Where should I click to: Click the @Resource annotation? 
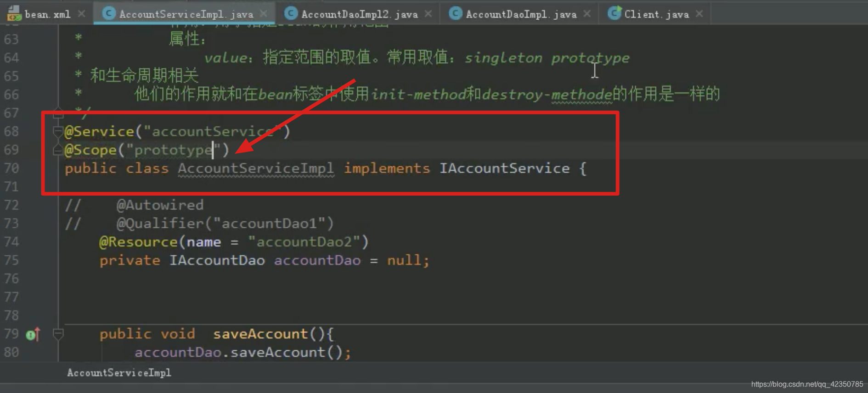(138, 242)
